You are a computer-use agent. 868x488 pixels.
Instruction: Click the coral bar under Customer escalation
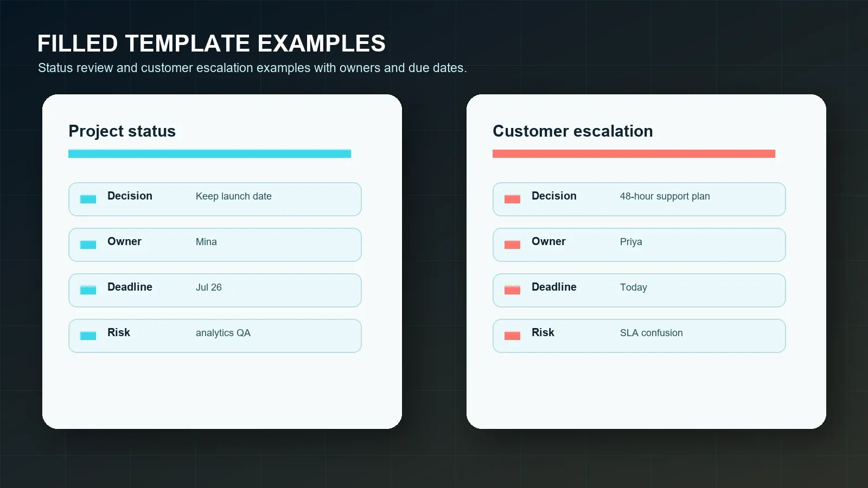pyautogui.click(x=634, y=154)
